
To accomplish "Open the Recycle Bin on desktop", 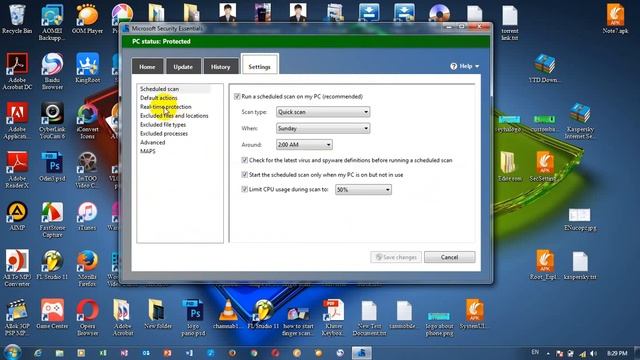I will [17, 20].
